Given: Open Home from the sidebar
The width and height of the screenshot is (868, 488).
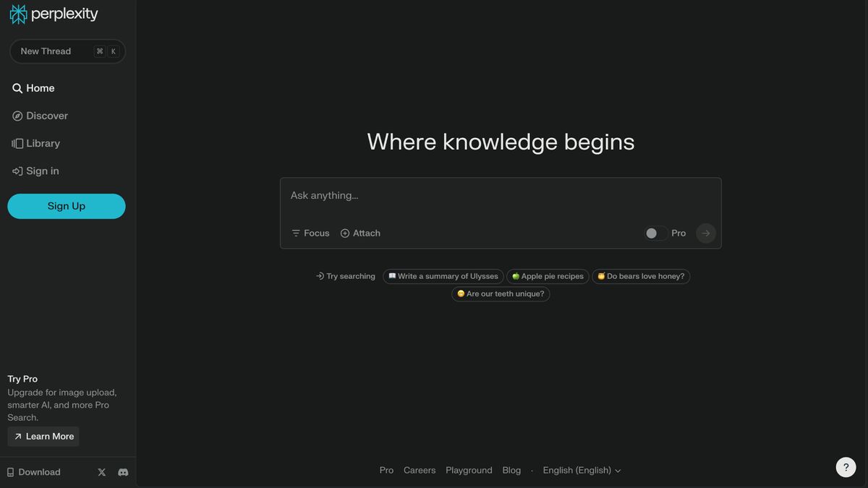Looking at the screenshot, I should [34, 87].
